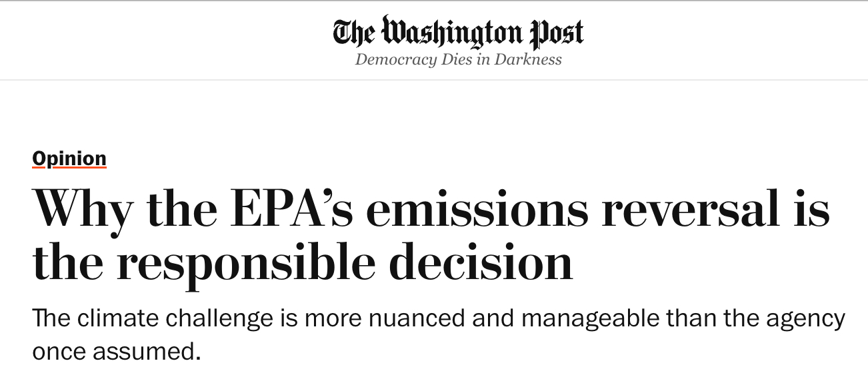Click the 'Democracy Dies in Darkness' tagline
The height and width of the screenshot is (381, 868).
[458, 60]
